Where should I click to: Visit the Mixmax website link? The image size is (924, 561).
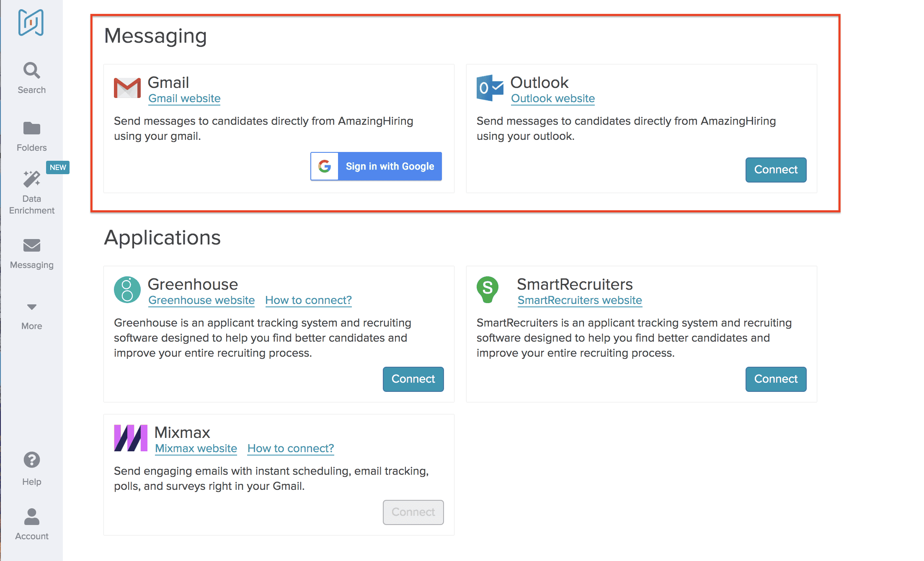196,448
